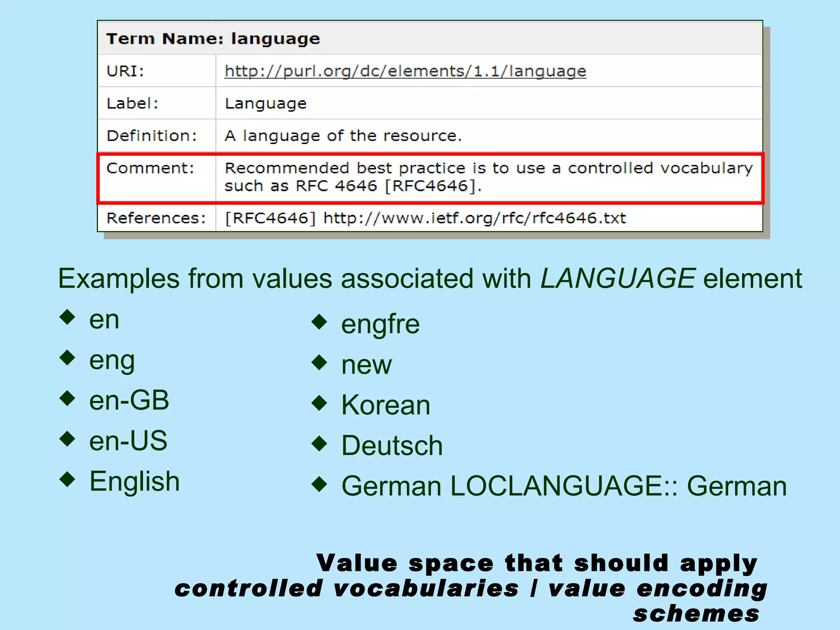Click 'controlled vocabularies / value encoding' line
Image resolution: width=840 pixels, height=630 pixels.
click(471, 589)
